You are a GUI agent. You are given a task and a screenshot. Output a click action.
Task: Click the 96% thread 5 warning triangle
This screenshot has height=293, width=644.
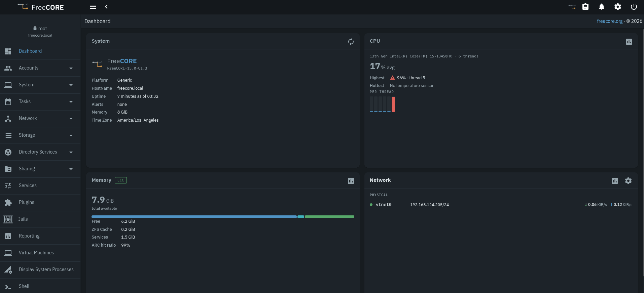[392, 78]
